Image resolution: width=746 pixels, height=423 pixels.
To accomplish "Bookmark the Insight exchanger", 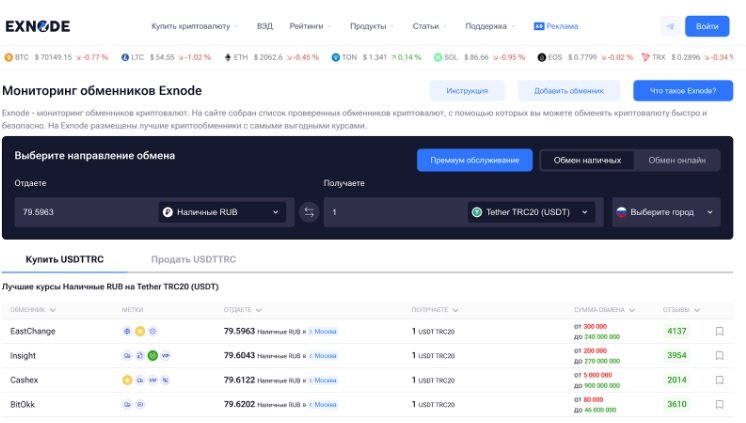I will (719, 355).
